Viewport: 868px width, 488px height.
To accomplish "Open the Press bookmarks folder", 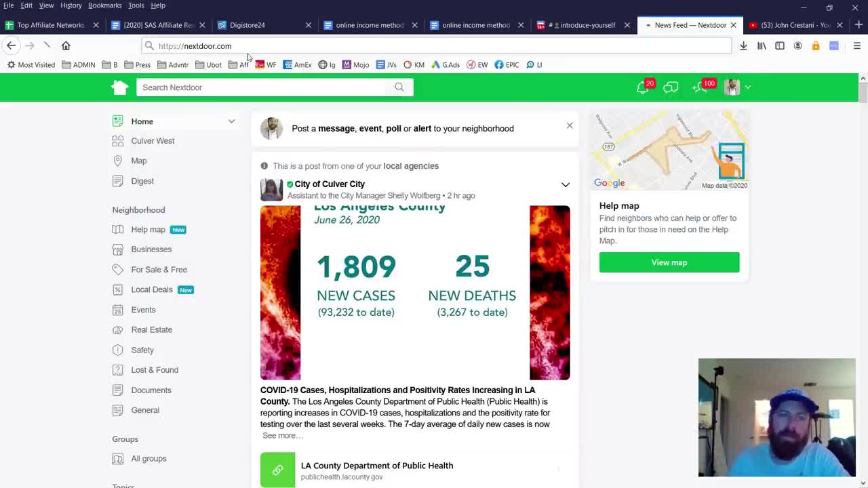I will 137,64.
